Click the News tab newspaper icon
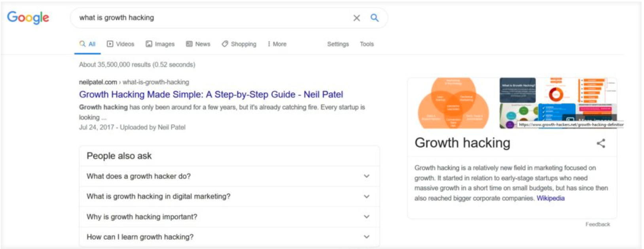This screenshot has width=644, height=249. pyautogui.click(x=189, y=44)
